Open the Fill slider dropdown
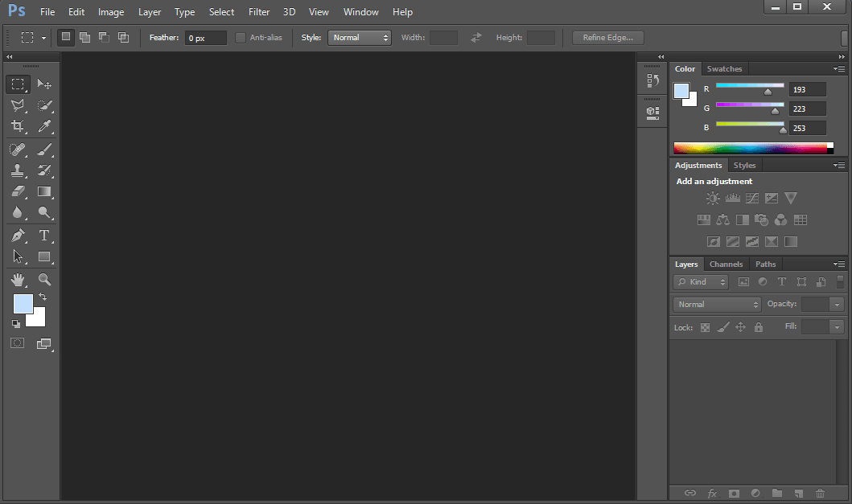 pyautogui.click(x=837, y=327)
